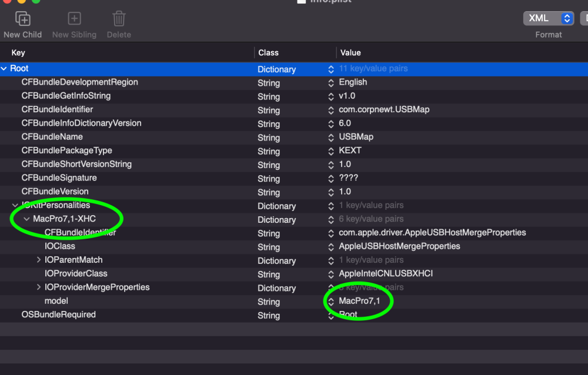The width and height of the screenshot is (588, 375).
Task: Click the value AppleIntelCNLUSBXHCI
Action: coord(386,273)
